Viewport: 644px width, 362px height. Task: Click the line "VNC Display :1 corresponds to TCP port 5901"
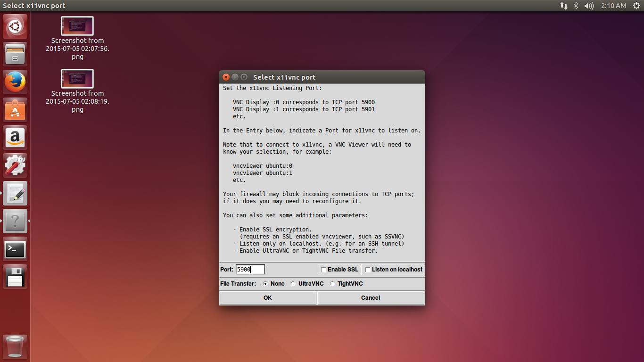304,109
